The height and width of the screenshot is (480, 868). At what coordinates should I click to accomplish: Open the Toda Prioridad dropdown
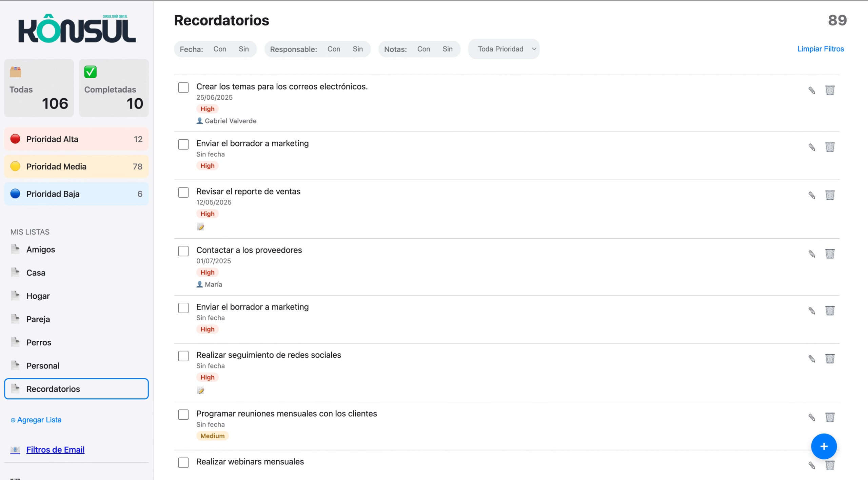[x=504, y=49]
